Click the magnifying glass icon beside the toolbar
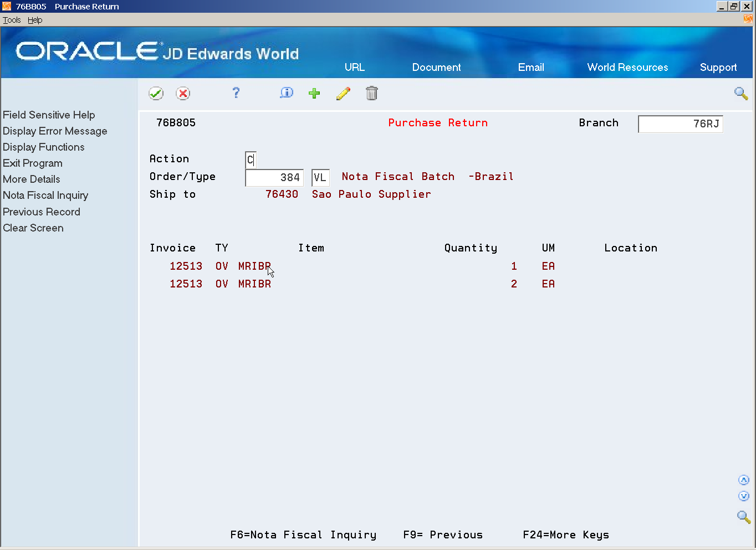The height and width of the screenshot is (550, 756). click(x=741, y=94)
